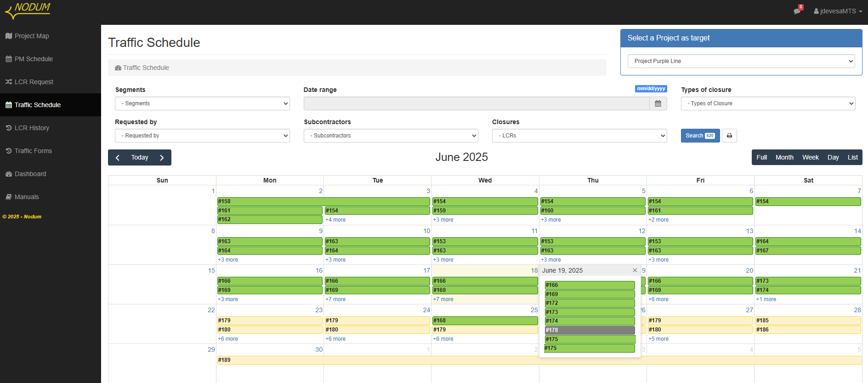Expand the Segments dropdown

pos(202,103)
